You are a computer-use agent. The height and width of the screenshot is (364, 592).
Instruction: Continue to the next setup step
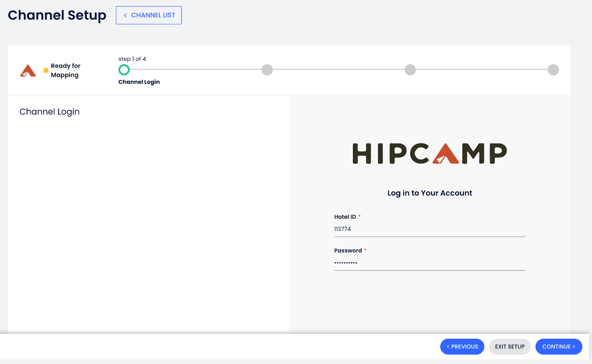(x=559, y=347)
